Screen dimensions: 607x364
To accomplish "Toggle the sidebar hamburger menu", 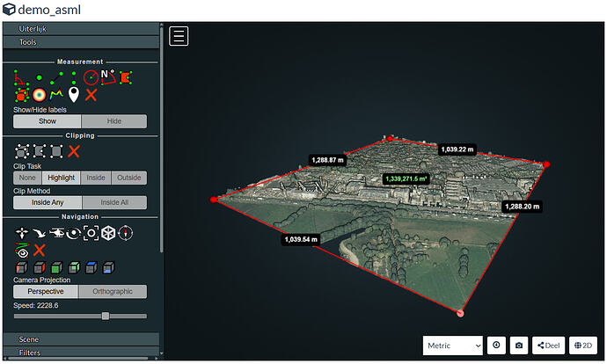I will point(179,36).
